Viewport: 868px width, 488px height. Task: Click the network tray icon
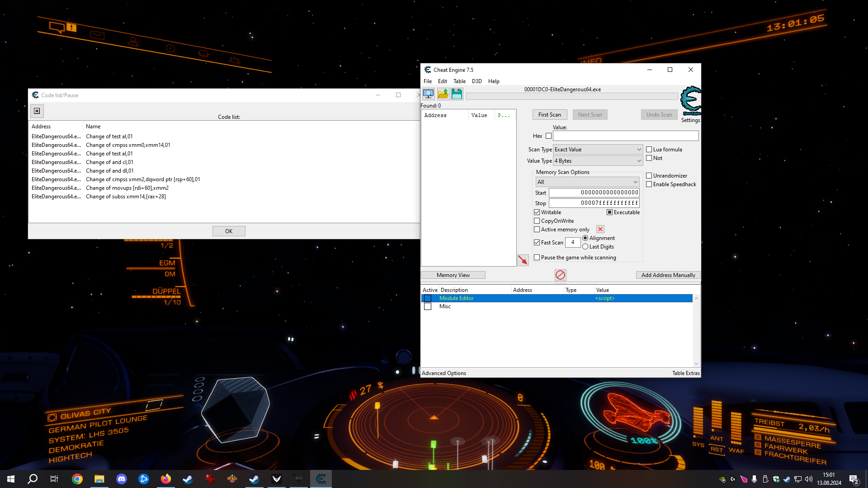point(798,479)
